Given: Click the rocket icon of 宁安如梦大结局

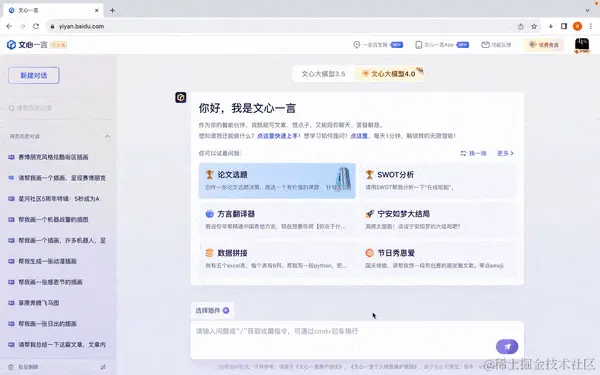Looking at the screenshot, I should tap(369, 214).
